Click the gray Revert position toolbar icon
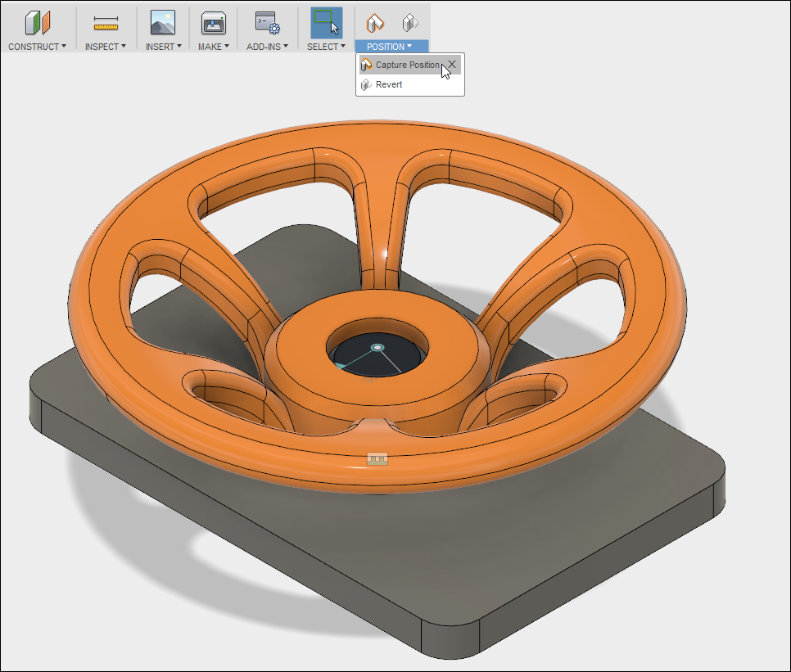Image resolution: width=791 pixels, height=672 pixels. pos(409,22)
